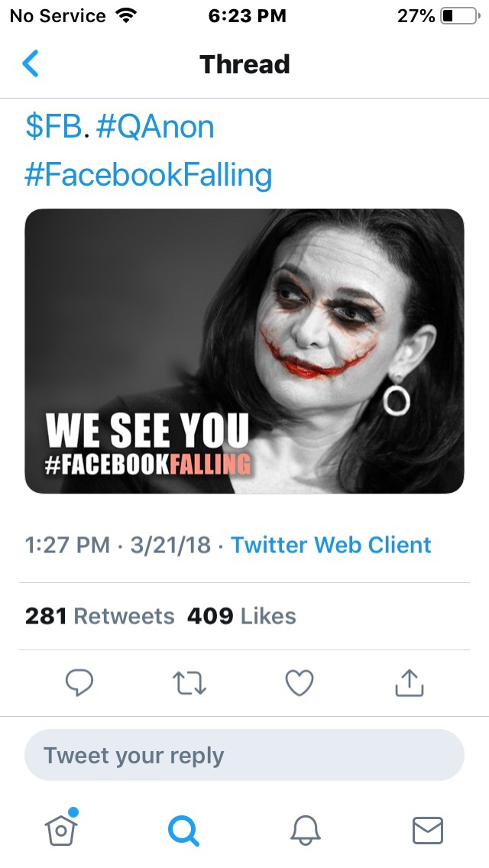The width and height of the screenshot is (489, 868).
Task: Tap the $FB cashtag link
Action: [x=53, y=127]
